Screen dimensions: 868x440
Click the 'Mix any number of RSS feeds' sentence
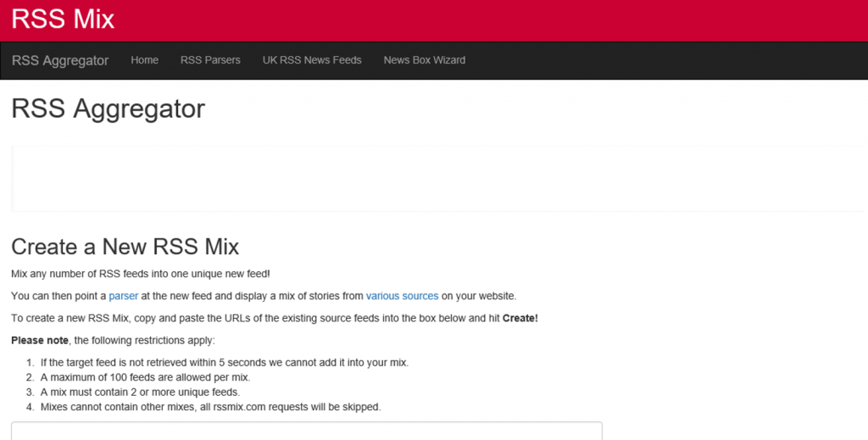coord(141,274)
